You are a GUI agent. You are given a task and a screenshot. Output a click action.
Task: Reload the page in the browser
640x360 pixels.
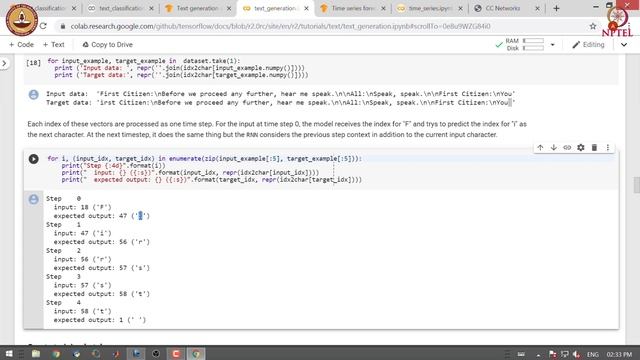43,26
